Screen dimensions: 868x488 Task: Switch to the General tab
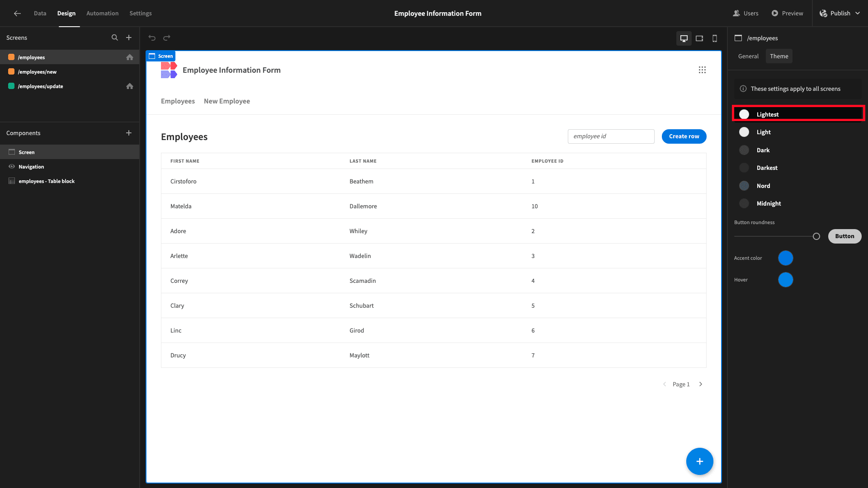coord(748,56)
